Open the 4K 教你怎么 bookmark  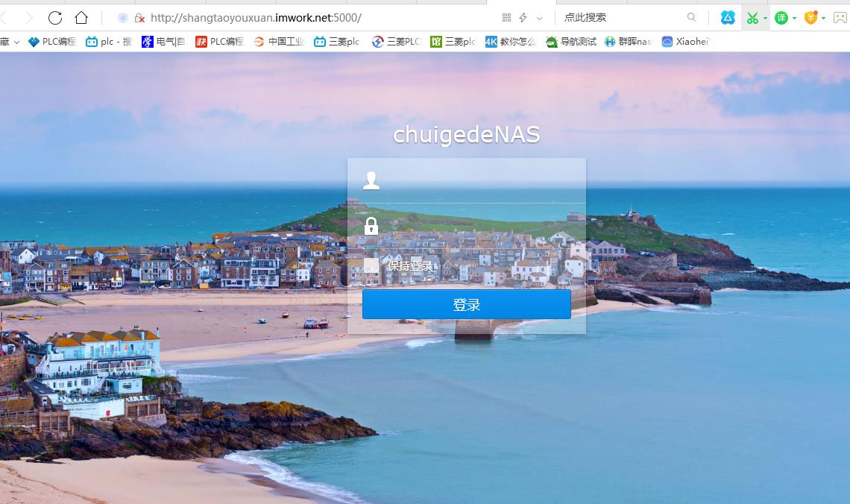(510, 42)
